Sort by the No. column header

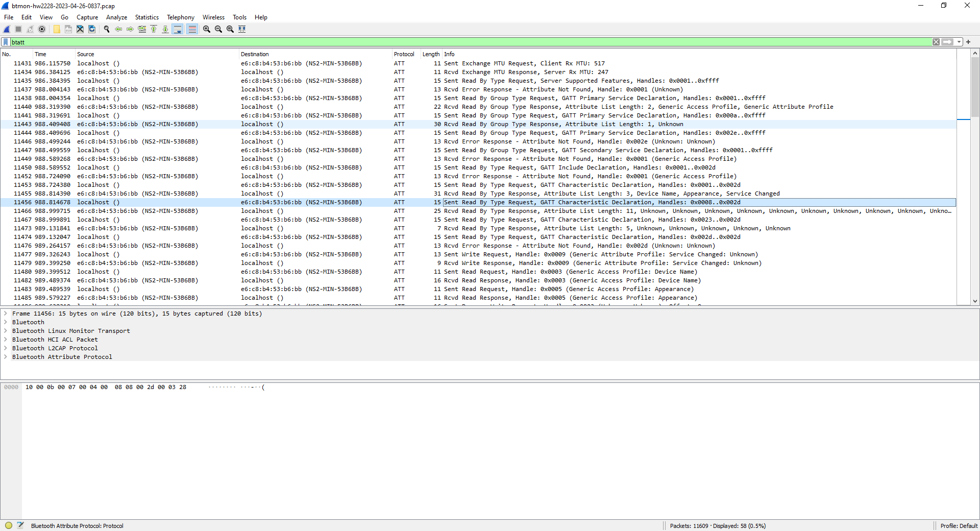tap(16, 54)
